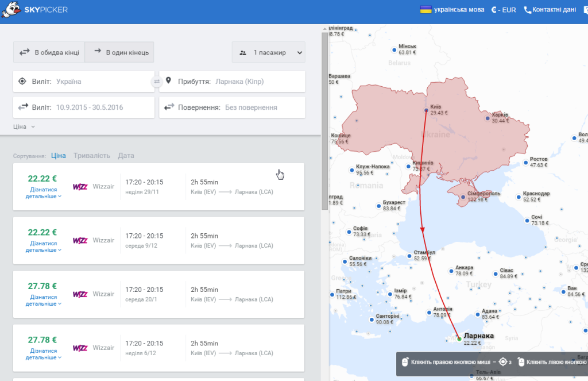Click the Wizz logo in the неділя 6/12 flight

pyautogui.click(x=80, y=348)
